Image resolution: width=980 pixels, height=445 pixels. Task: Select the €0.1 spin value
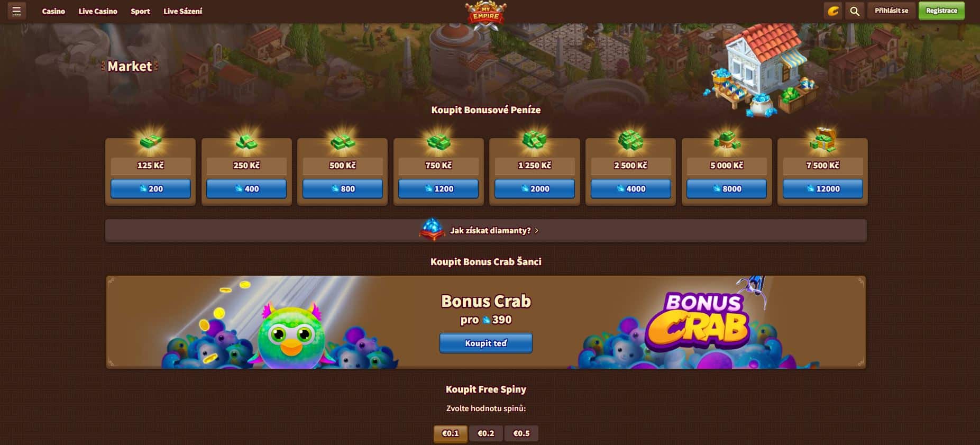point(450,433)
